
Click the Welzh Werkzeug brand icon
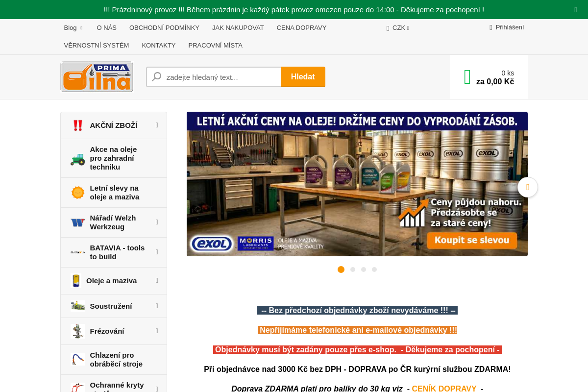click(x=77, y=222)
